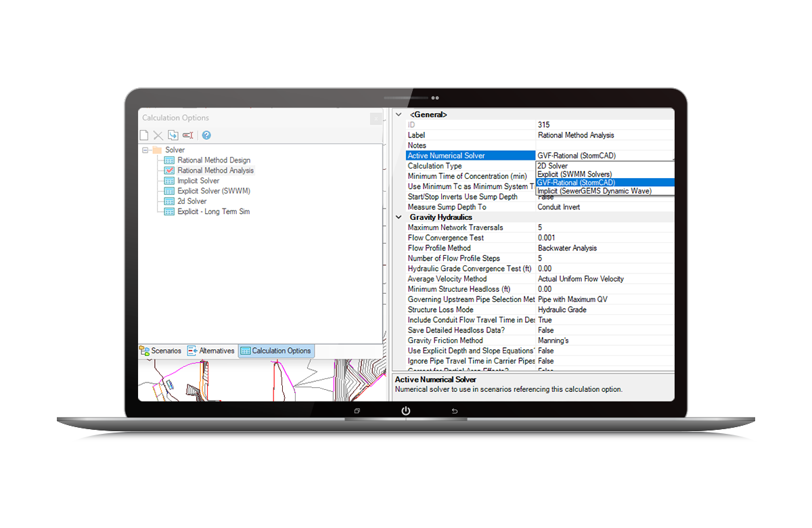
Task: Collapse the <General> property section
Action: (399, 114)
